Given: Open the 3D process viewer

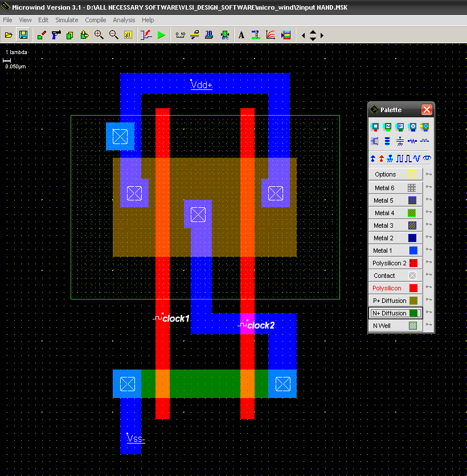Looking at the screenshot, I should [209, 35].
